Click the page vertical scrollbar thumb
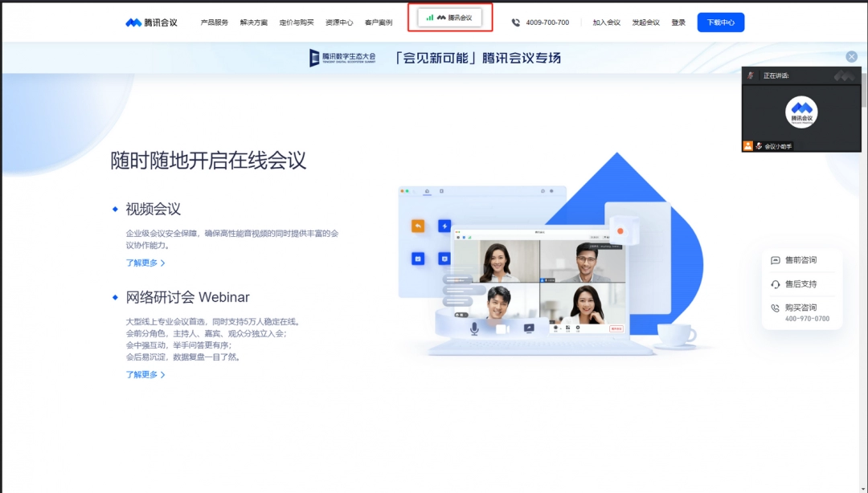The image size is (868, 493). coord(864,88)
